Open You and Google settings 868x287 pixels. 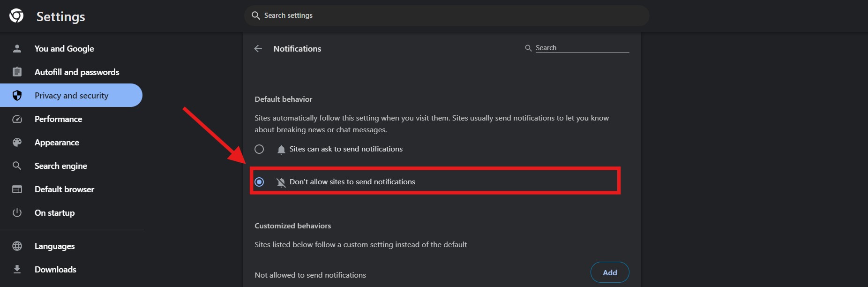[71, 48]
